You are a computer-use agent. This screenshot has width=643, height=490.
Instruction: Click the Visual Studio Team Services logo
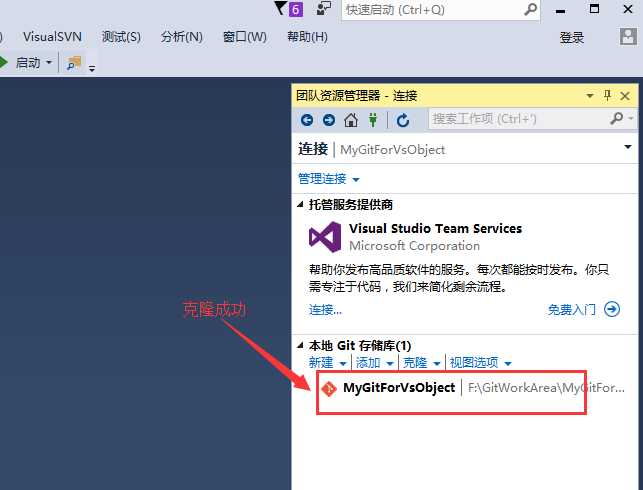point(324,237)
